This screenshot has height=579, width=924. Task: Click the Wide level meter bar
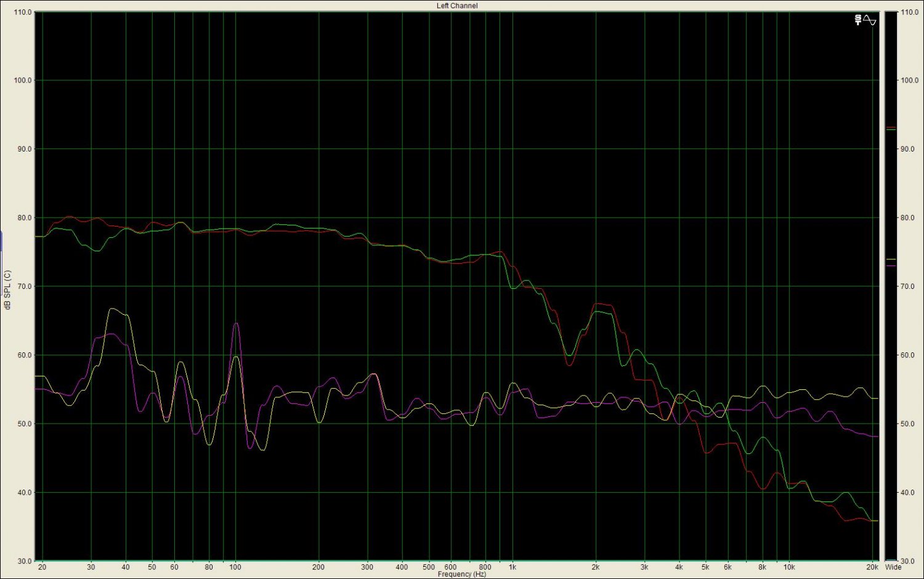pos(891,286)
